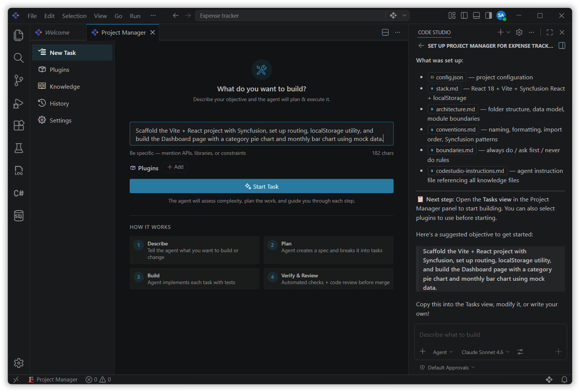Open Code Studio settings gear
Image resolution: width=580 pixels, height=392 pixels.
(x=519, y=32)
